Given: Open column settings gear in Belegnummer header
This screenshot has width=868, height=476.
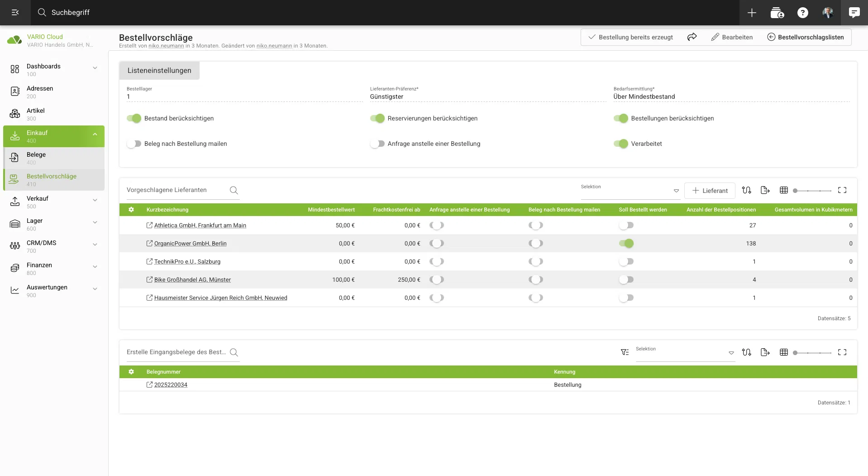Looking at the screenshot, I should pos(131,372).
